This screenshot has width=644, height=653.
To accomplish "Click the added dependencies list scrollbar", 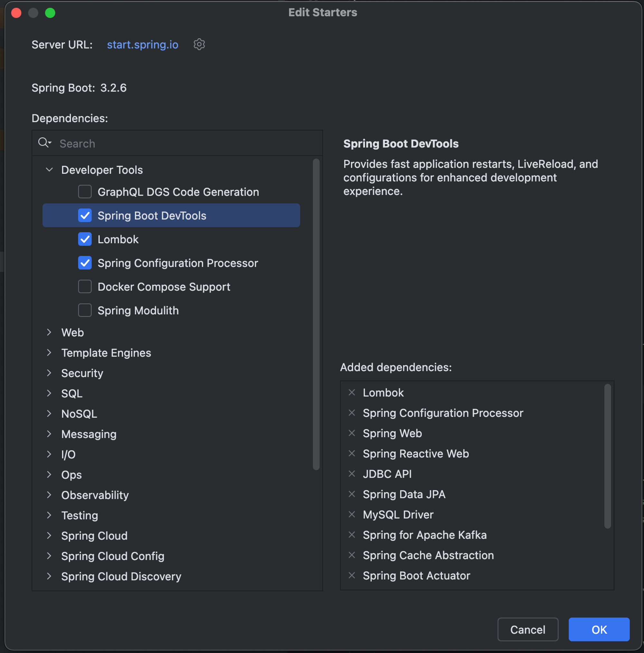I will (608, 456).
